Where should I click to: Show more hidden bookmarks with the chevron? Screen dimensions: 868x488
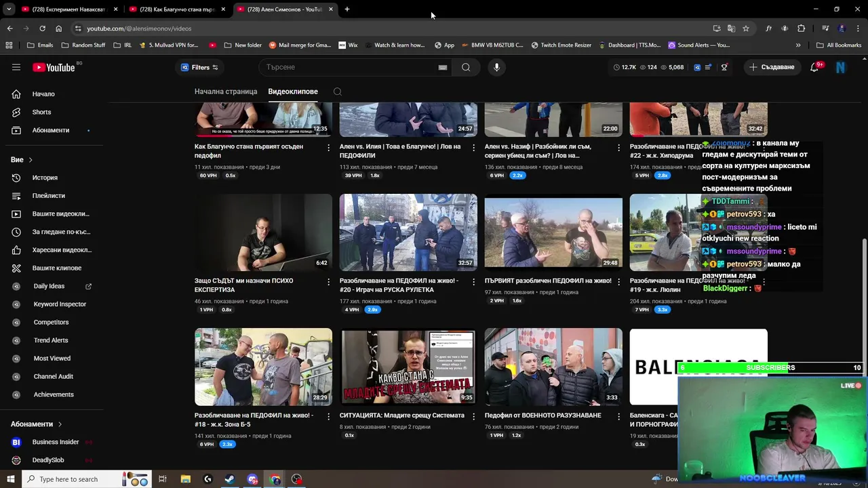coord(798,45)
